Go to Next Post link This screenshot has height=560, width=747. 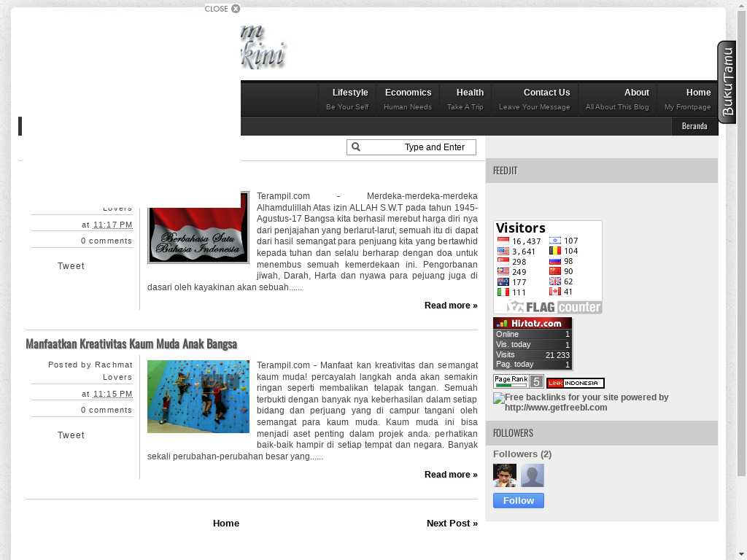452,524
